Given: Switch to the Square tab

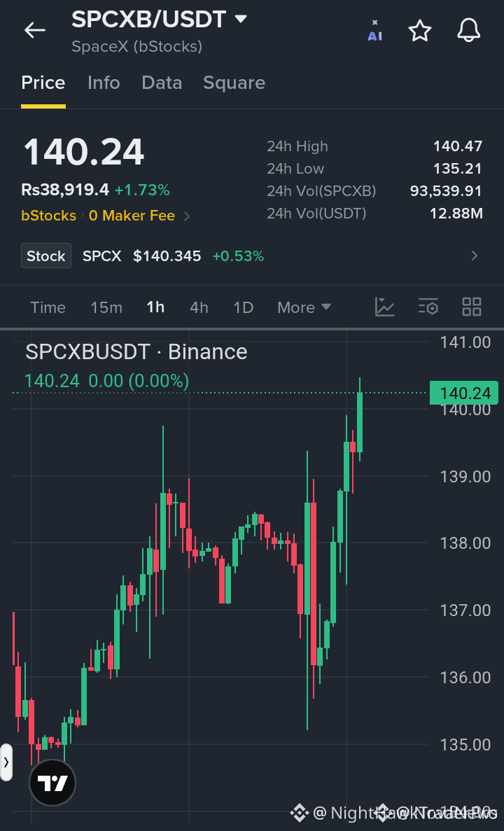Looking at the screenshot, I should (234, 83).
